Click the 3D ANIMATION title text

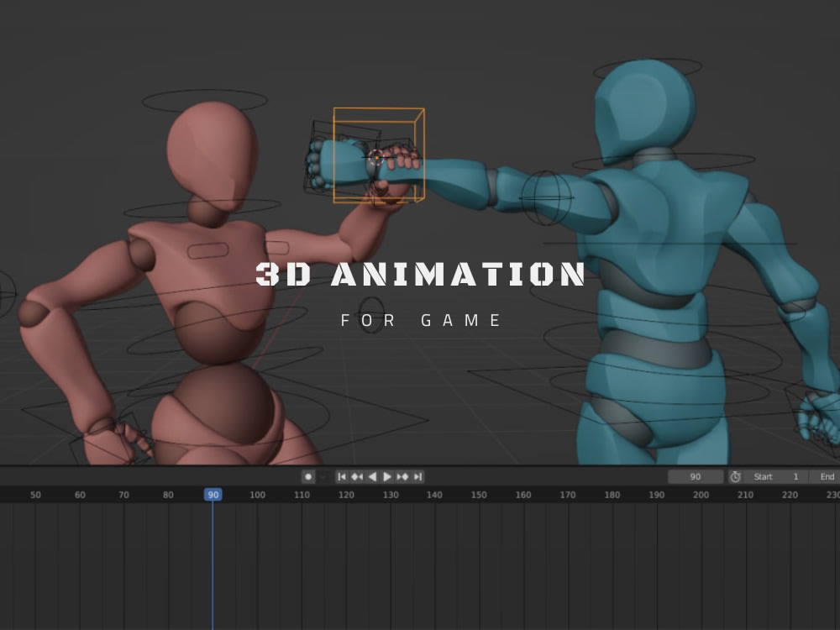click(420, 274)
